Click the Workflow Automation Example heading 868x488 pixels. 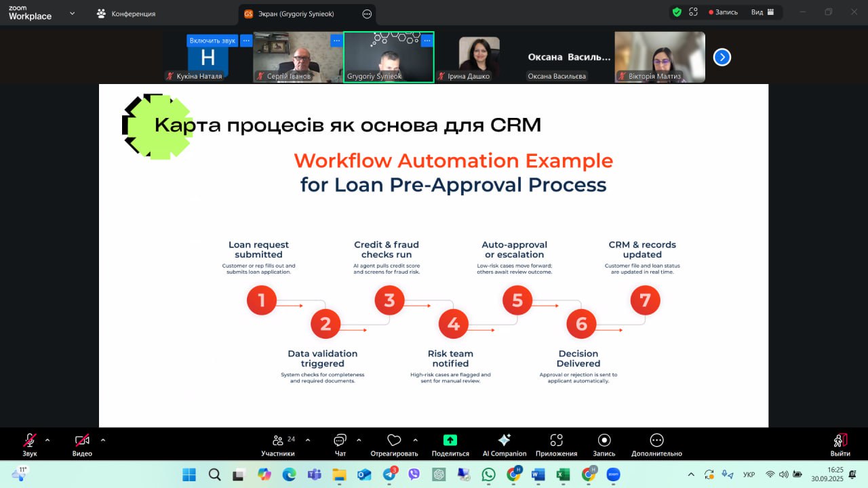453,161
